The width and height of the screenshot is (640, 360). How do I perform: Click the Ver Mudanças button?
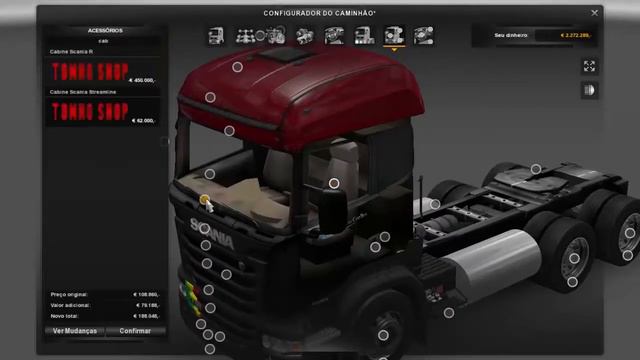click(75, 331)
